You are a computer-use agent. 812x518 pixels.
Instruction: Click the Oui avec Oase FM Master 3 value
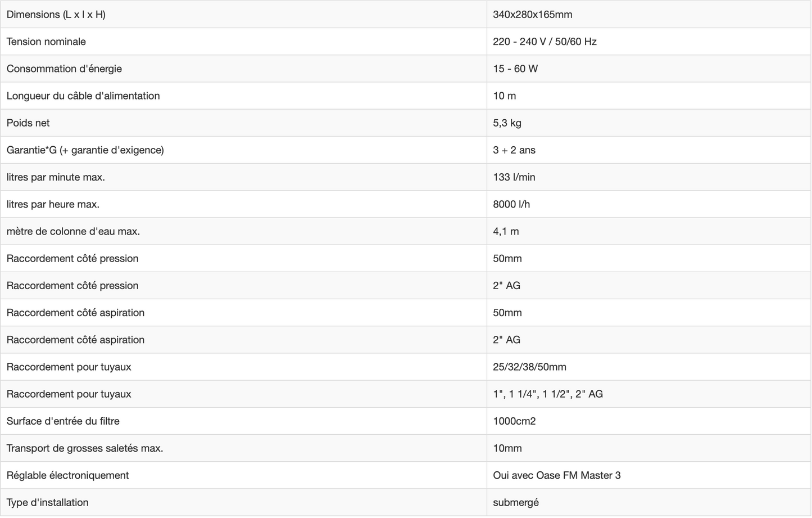tap(556, 475)
